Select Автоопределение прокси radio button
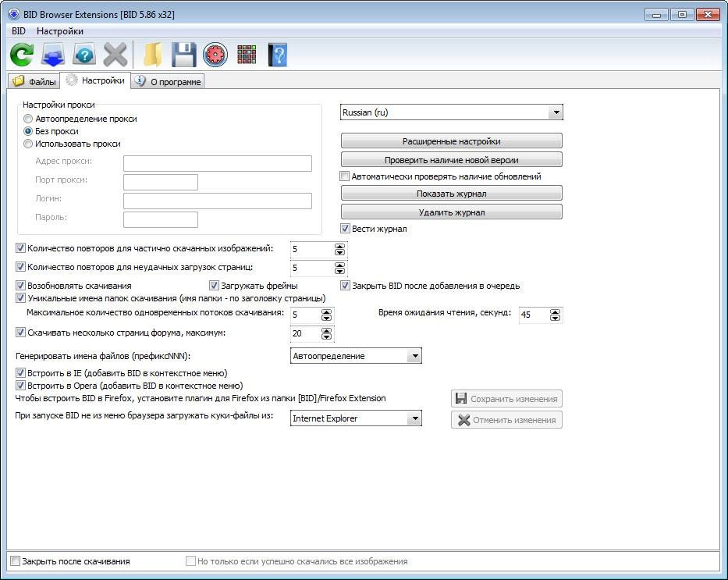728x580 pixels. tap(28, 119)
